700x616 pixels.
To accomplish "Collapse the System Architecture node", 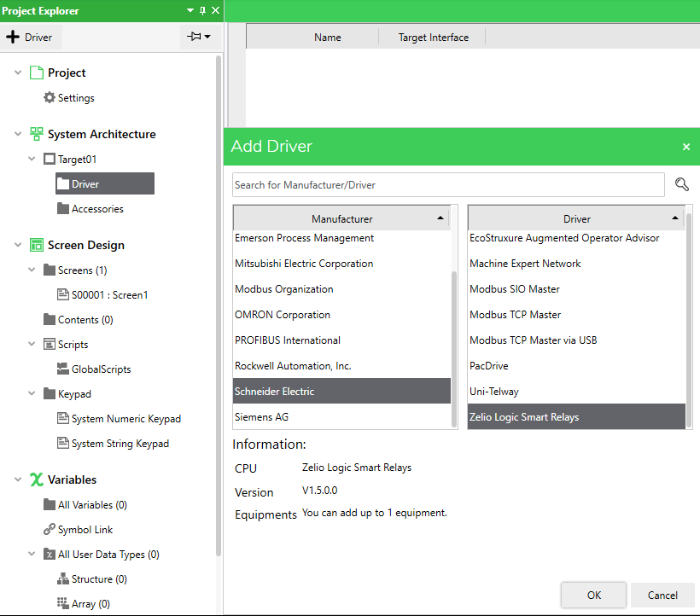I will [x=18, y=134].
